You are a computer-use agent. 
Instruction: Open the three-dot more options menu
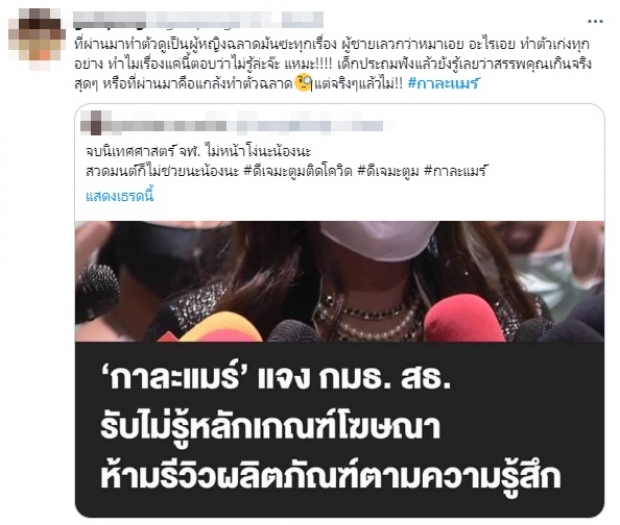coord(595,21)
